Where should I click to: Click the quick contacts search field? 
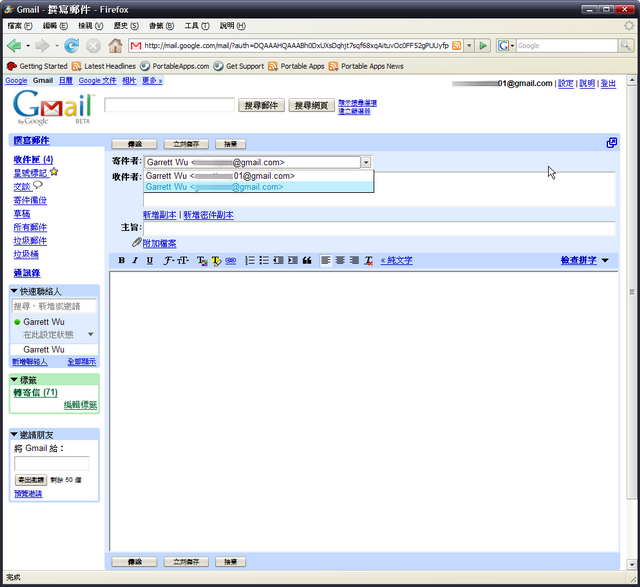[x=54, y=306]
